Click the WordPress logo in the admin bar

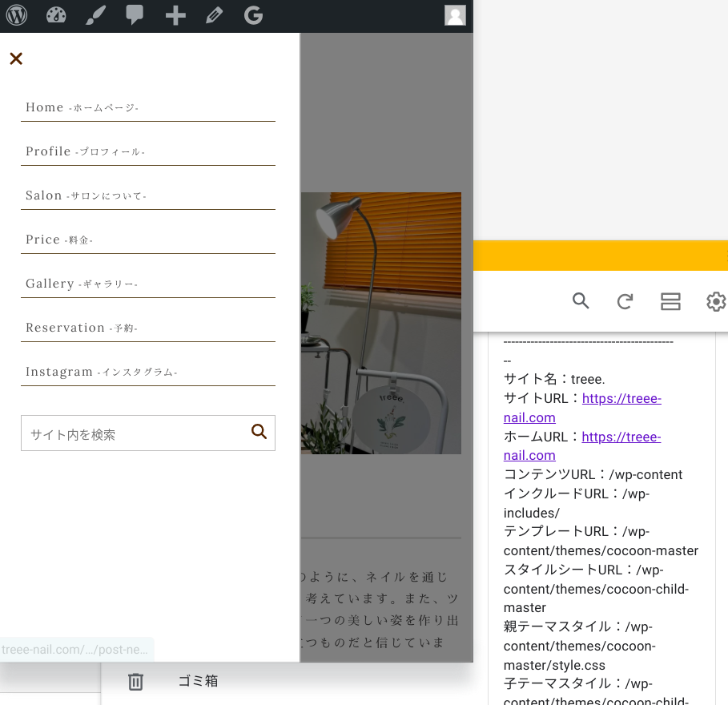(16, 14)
